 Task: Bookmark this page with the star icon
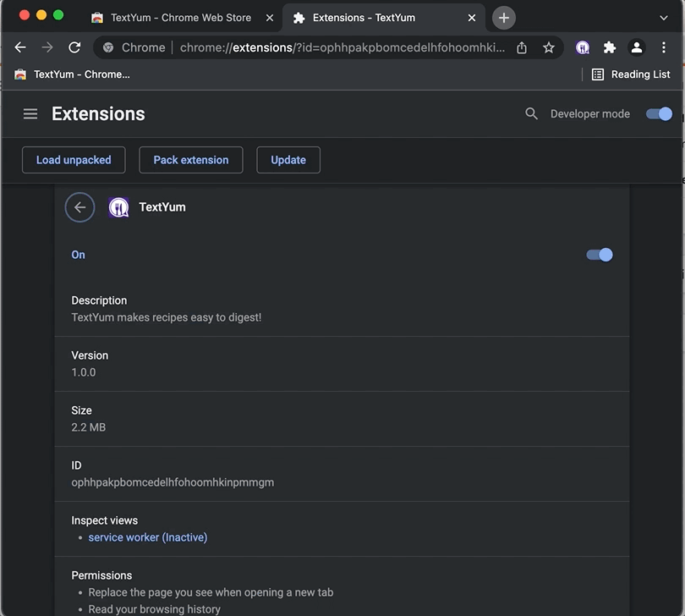pos(549,47)
